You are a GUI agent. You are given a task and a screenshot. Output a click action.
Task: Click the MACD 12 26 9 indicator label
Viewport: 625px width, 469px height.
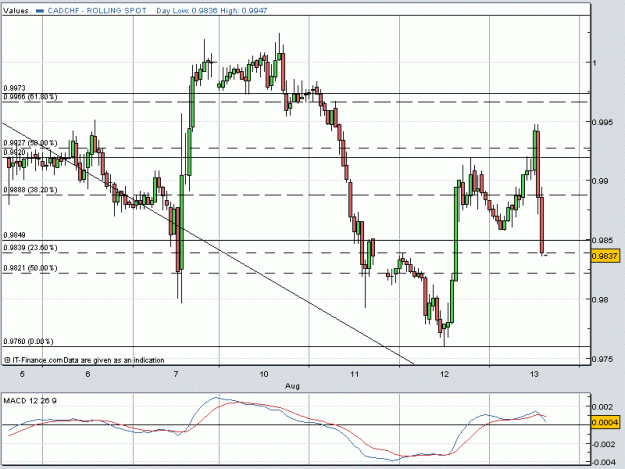point(30,400)
